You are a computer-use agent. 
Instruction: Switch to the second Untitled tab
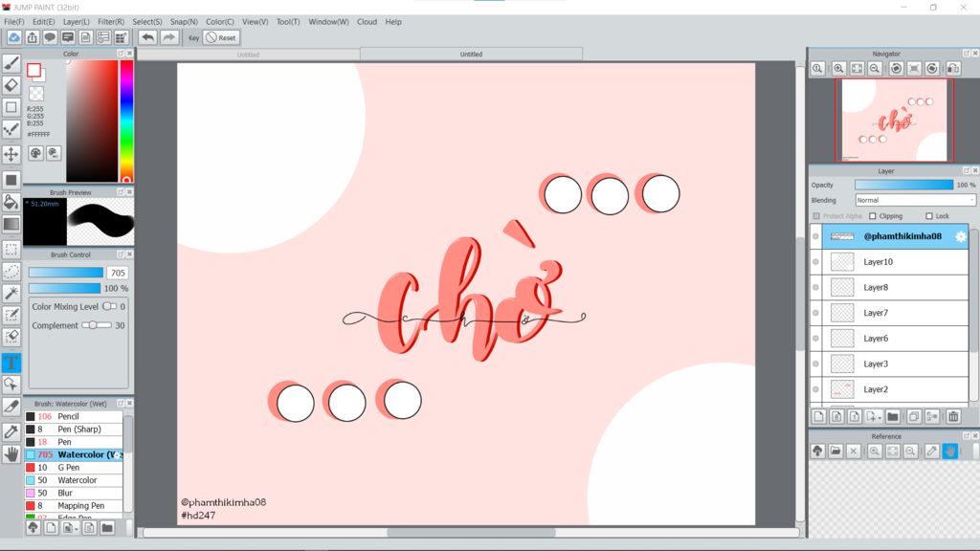click(471, 55)
